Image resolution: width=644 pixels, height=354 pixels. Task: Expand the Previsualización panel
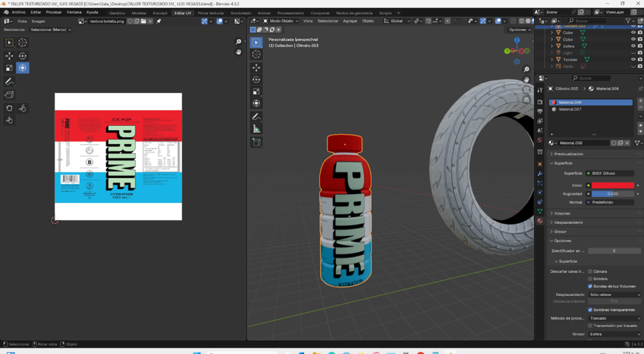click(595, 154)
